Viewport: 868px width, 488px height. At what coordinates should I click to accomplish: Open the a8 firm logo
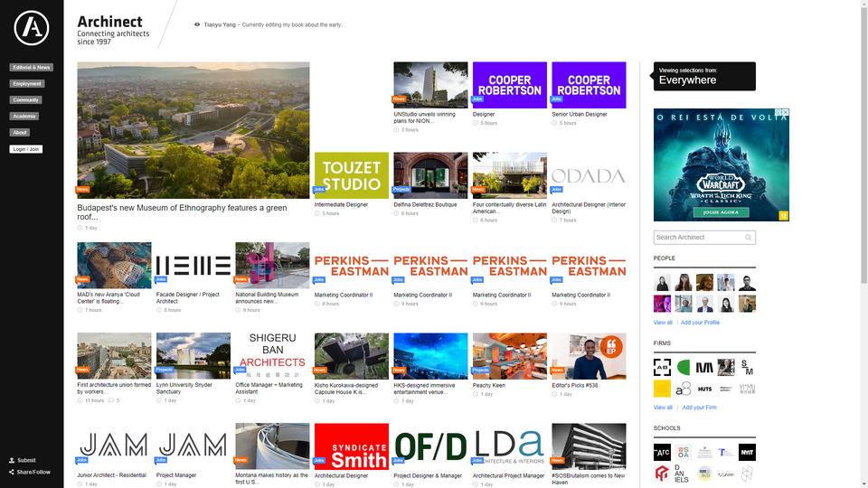[x=684, y=389]
